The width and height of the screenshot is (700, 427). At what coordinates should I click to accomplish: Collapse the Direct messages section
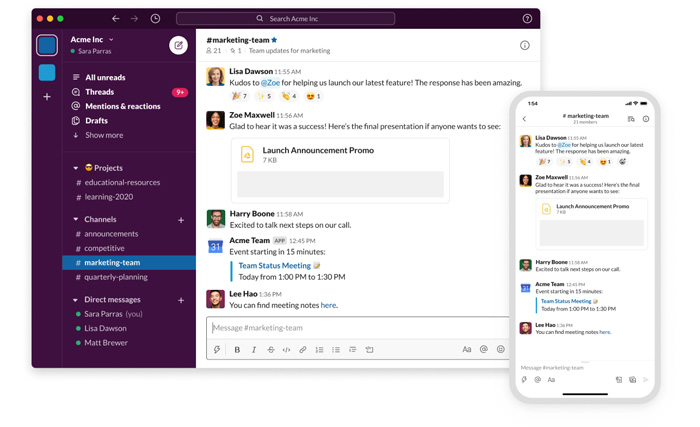[75, 300]
